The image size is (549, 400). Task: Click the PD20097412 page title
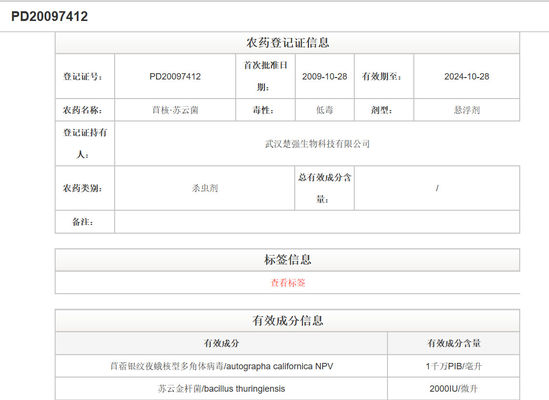[49, 16]
